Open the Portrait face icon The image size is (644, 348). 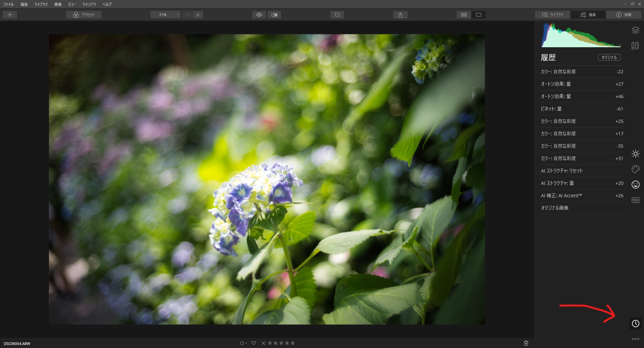tap(635, 185)
